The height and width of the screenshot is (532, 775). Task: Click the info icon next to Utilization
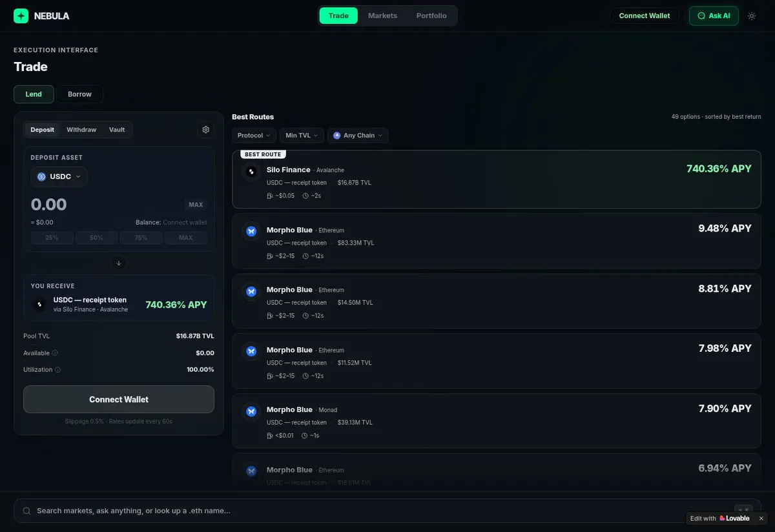pyautogui.click(x=58, y=370)
